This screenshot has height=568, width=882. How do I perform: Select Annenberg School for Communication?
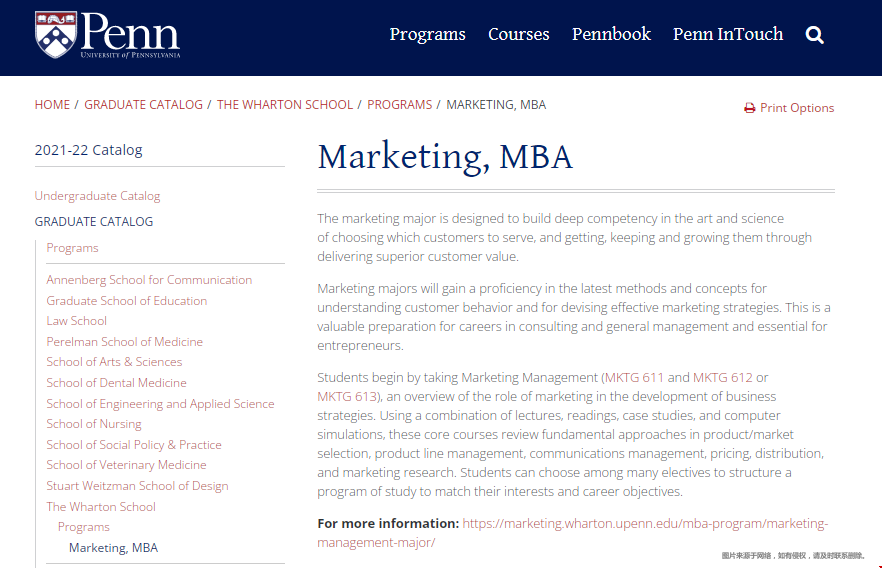149,280
